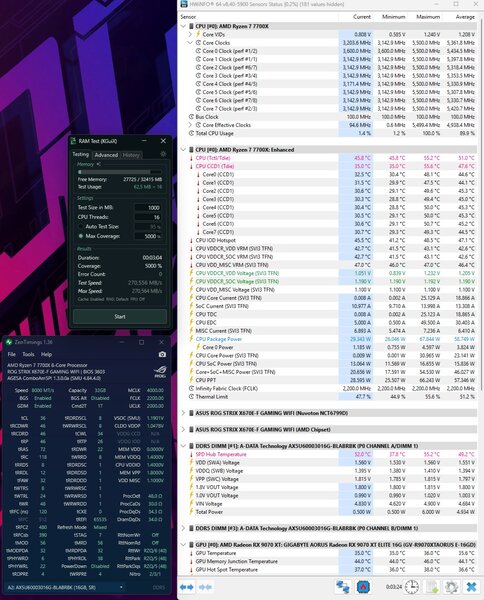Click thermometer icon next to CPU (Tctl/Tdie)

191,158
